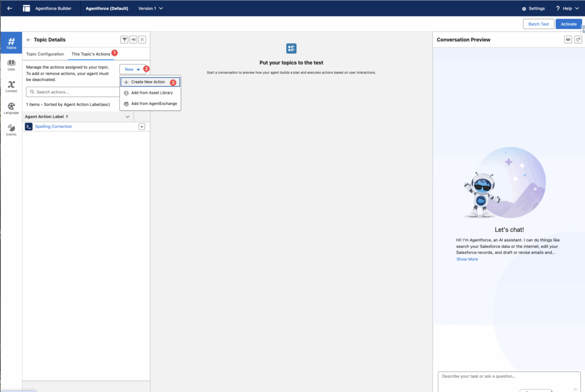Open the Language sidebar section

coord(11,108)
